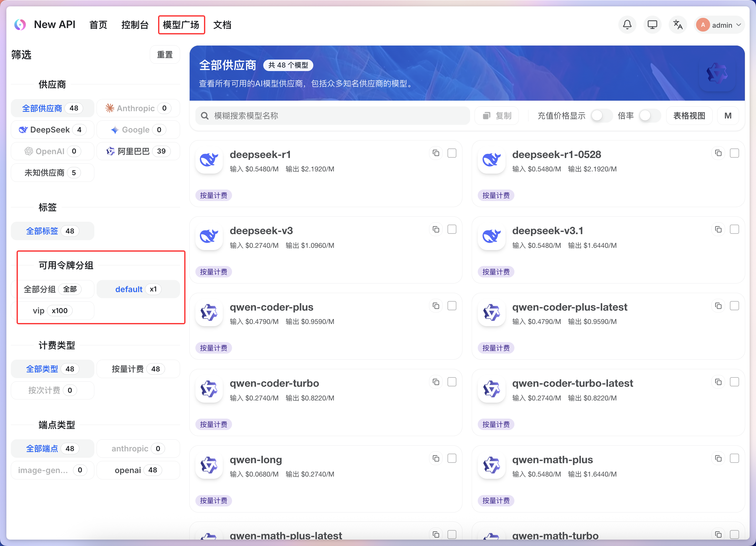Copy the deepseek-v3.1 model name
Image resolution: width=756 pixels, height=546 pixels.
tap(718, 230)
